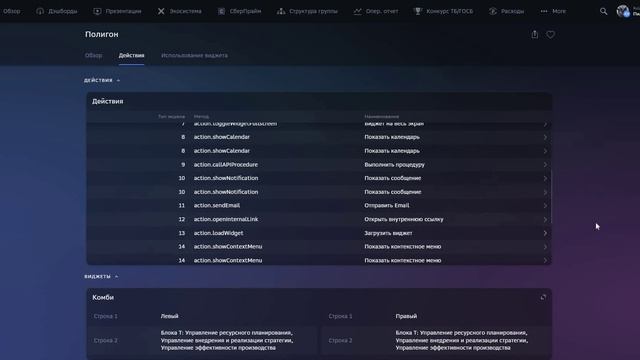Open the user avatar profile
The height and width of the screenshot is (360, 640).
pyautogui.click(x=623, y=11)
